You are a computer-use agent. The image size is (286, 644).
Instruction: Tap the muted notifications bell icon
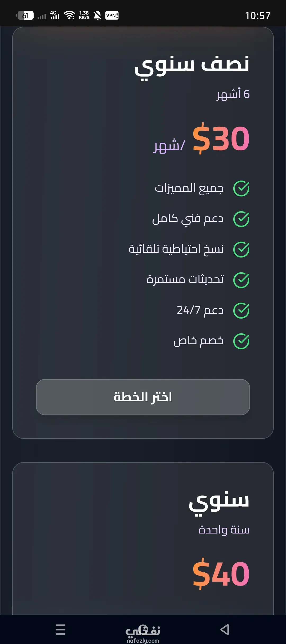pyautogui.click(x=97, y=16)
